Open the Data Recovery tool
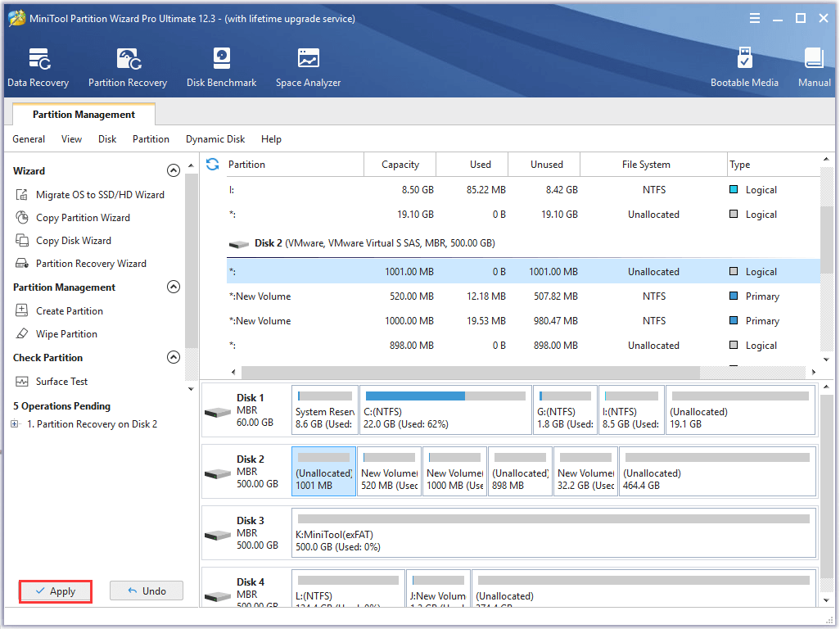 pyautogui.click(x=38, y=66)
